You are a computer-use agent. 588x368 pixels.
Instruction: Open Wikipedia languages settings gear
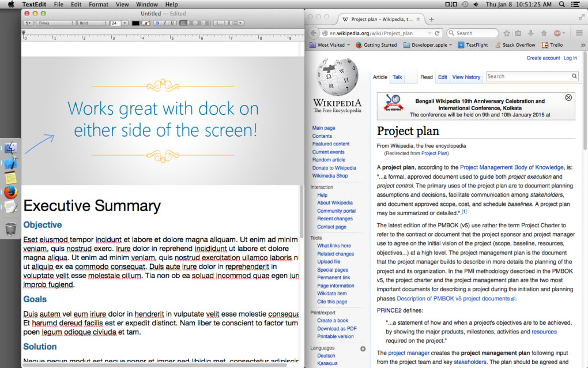[363, 348]
